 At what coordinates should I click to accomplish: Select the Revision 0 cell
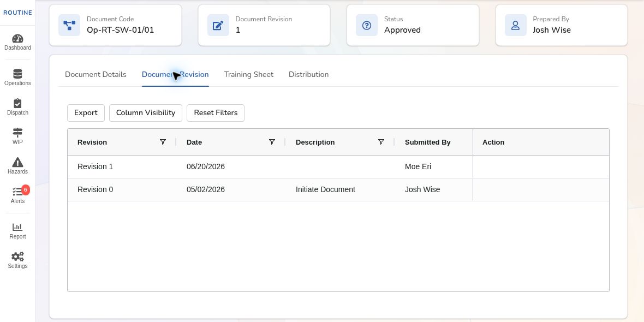tap(96, 190)
